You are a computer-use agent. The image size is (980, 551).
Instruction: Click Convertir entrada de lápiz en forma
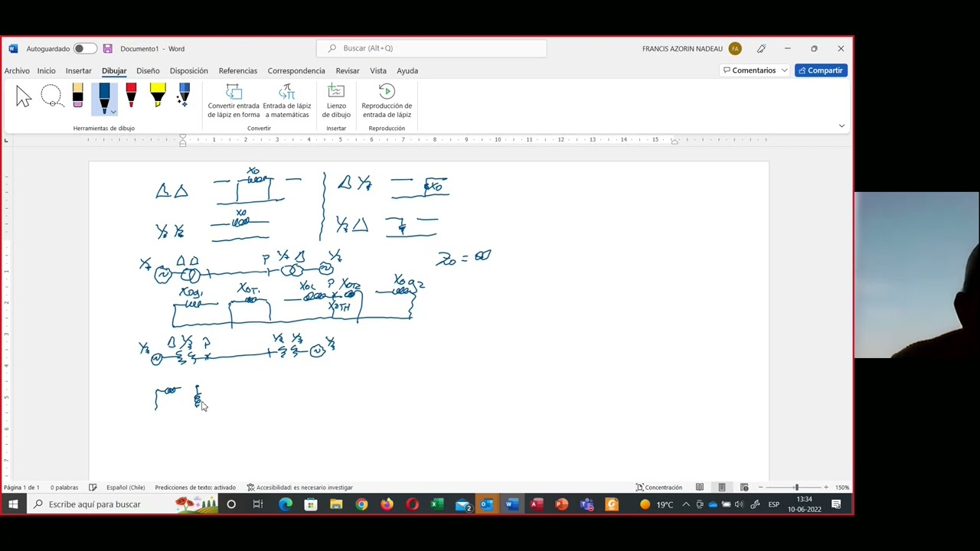(234, 101)
